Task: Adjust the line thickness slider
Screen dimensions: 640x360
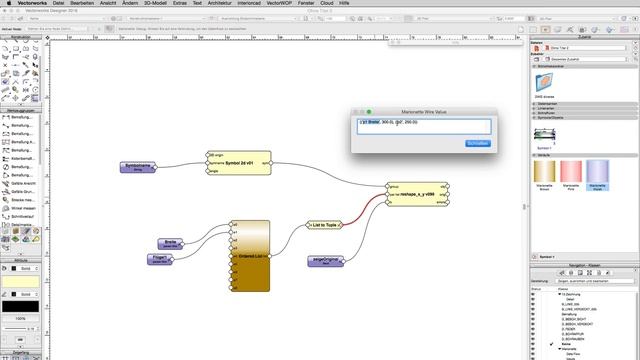Action: [x=16, y=329]
